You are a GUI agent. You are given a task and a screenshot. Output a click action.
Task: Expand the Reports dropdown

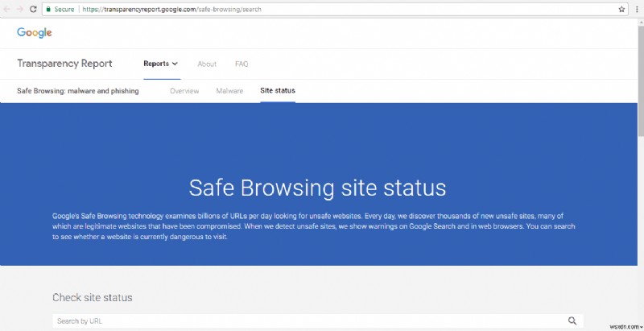coord(160,64)
